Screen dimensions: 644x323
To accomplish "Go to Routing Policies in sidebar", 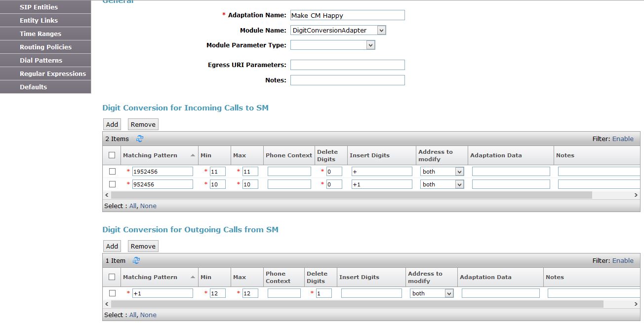I will coord(45,47).
